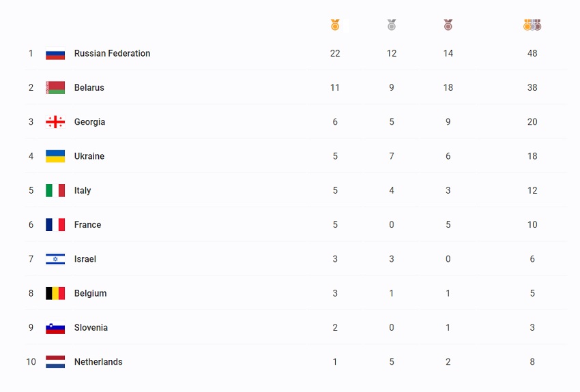Screen dimensions: 580x392
Task: Click the bronze medal column icon
Action: pos(448,25)
